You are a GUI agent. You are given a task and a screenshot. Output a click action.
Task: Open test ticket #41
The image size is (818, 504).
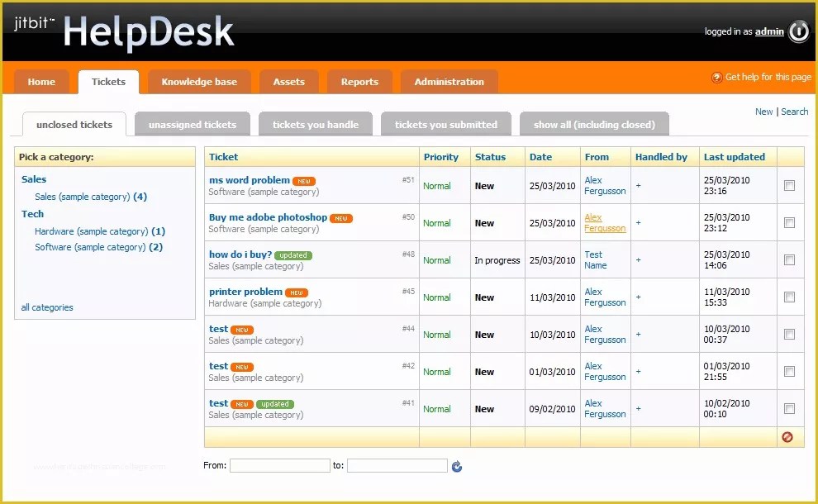pos(219,403)
